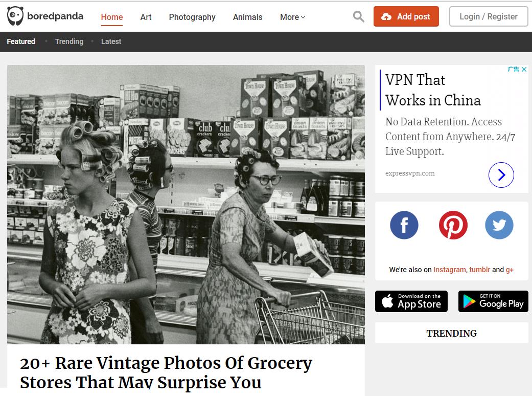
Task: Open the Twitter bird icon
Action: click(499, 225)
